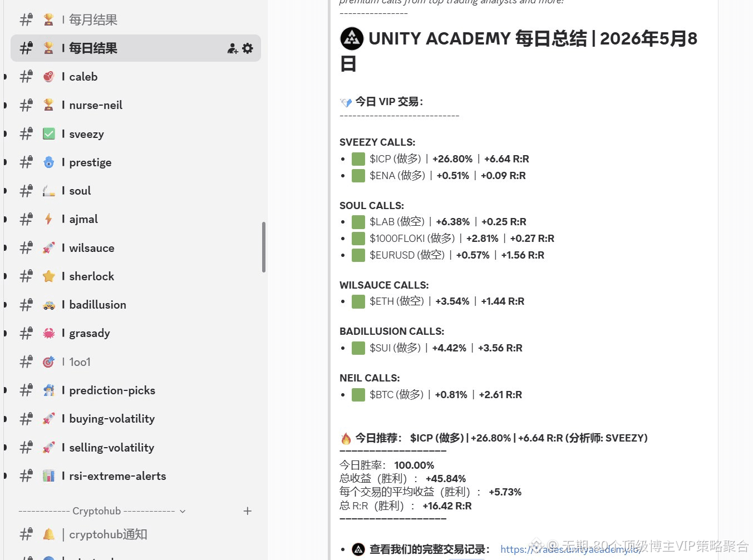This screenshot has height=560, width=753.
Task: Click the taxi emoji icon beside badillusion
Action: click(49, 305)
